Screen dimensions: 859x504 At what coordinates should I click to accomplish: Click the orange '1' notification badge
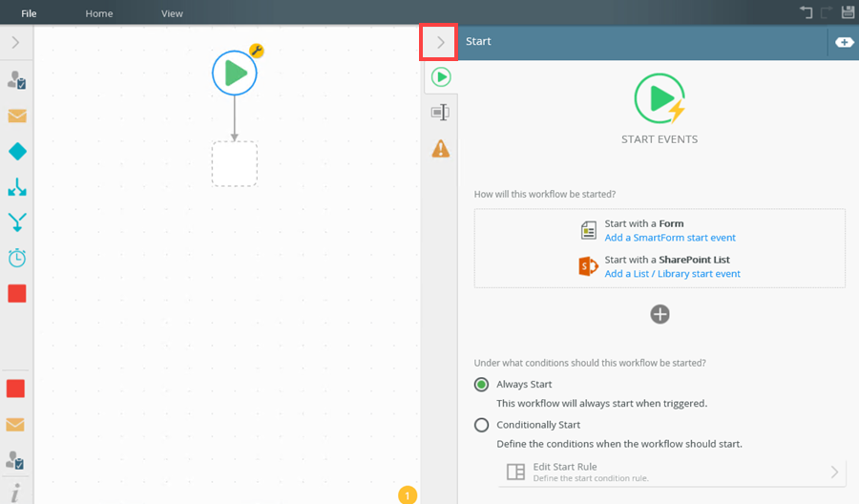(x=407, y=495)
